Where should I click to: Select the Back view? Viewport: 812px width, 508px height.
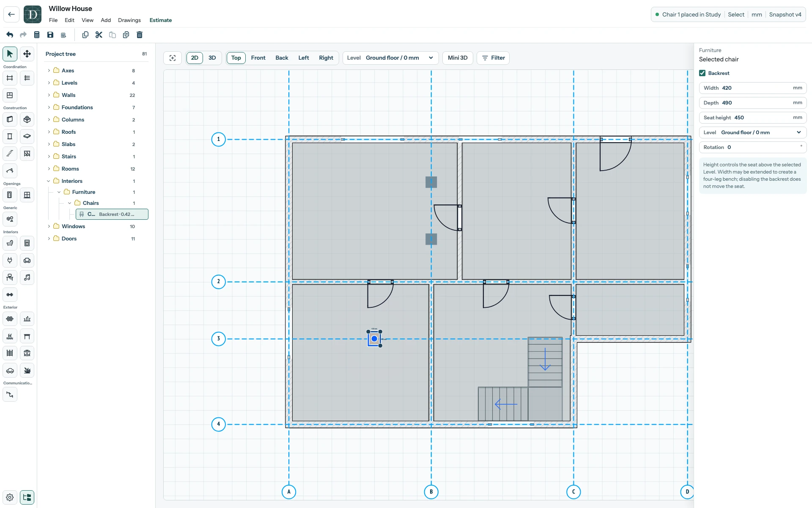pos(282,58)
